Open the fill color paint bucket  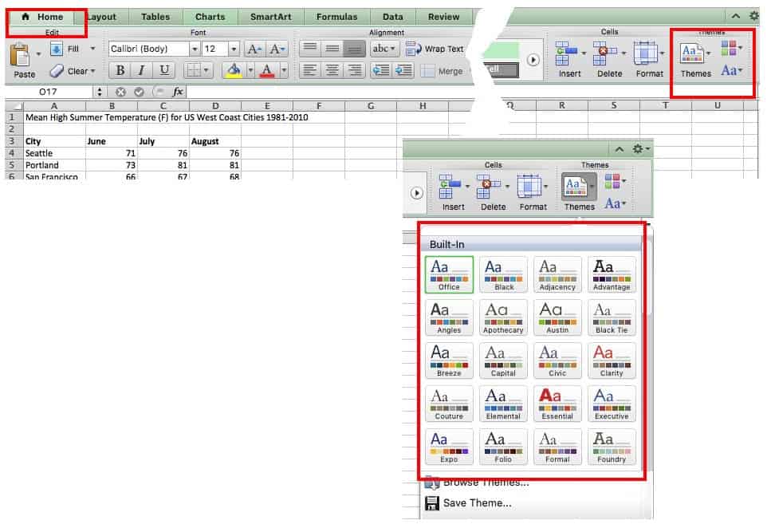[234, 70]
